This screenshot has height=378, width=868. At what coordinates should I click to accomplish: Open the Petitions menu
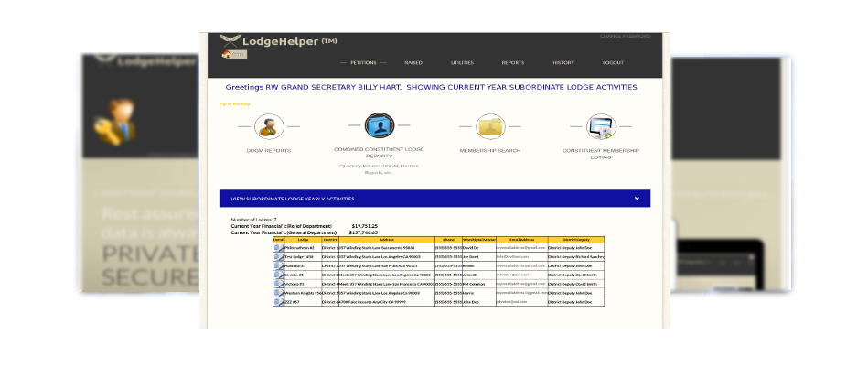coord(363,63)
